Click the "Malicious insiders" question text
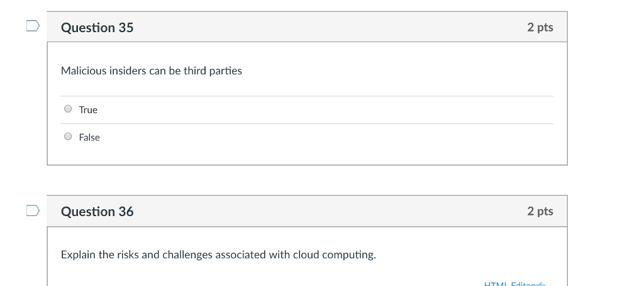The width and height of the screenshot is (644, 286). [x=151, y=71]
